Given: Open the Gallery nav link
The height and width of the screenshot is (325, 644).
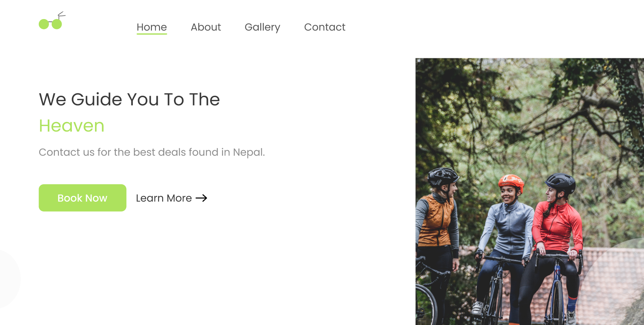Looking at the screenshot, I should [x=262, y=27].
